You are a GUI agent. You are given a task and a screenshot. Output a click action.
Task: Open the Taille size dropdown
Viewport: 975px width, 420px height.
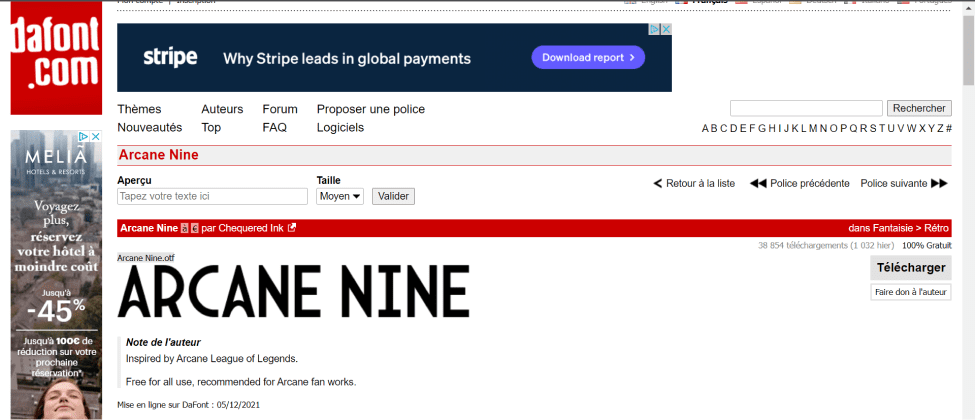point(340,196)
